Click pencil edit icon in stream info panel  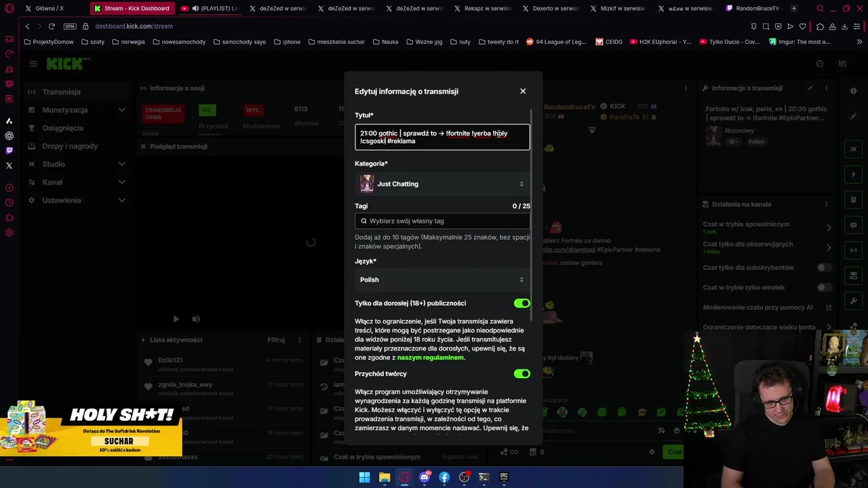point(810,88)
